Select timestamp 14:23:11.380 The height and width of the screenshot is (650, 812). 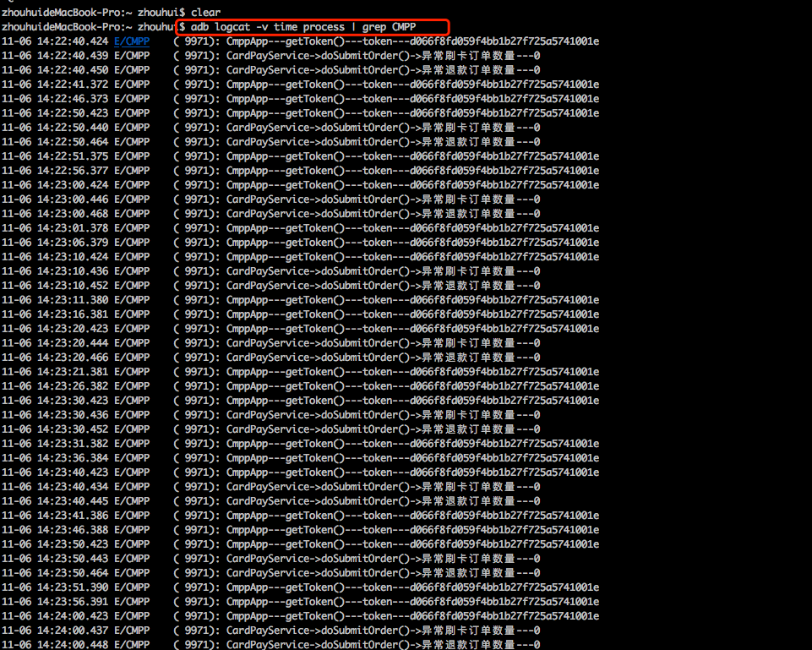click(x=73, y=300)
